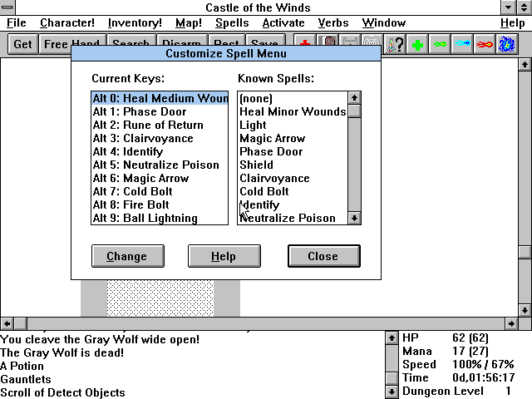Open the Character! menu

(67, 23)
